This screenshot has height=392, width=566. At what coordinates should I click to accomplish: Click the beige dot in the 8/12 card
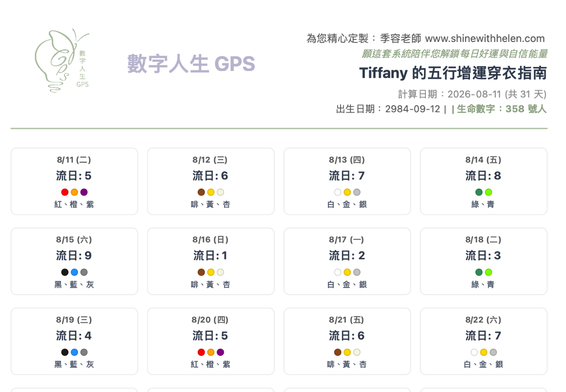pos(220,192)
